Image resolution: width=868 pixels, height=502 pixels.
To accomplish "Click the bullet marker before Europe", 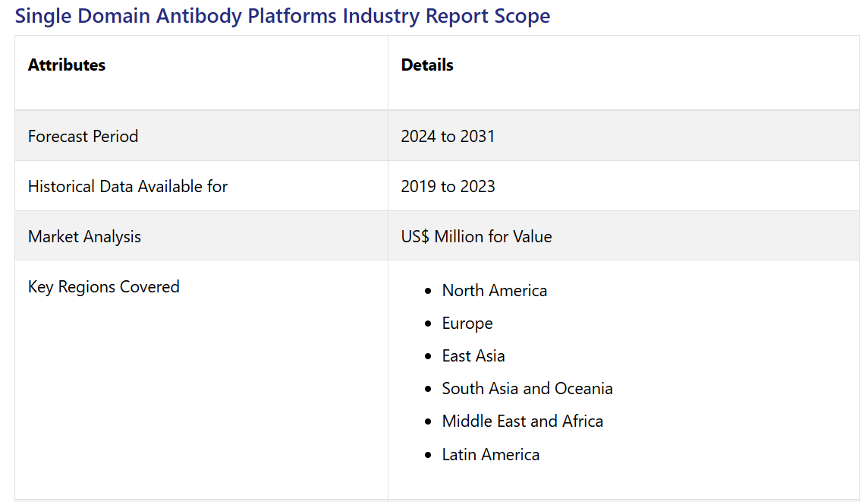I will pos(429,324).
